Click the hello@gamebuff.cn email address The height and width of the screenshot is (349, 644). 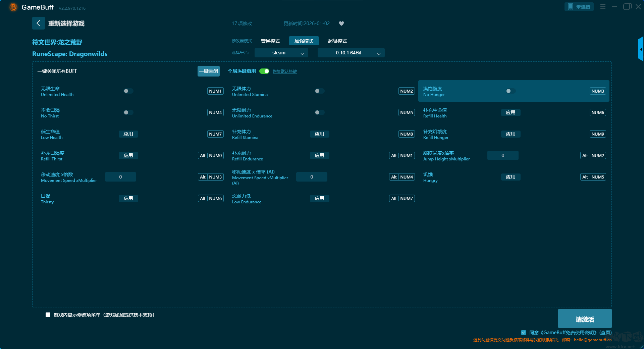[593, 340]
